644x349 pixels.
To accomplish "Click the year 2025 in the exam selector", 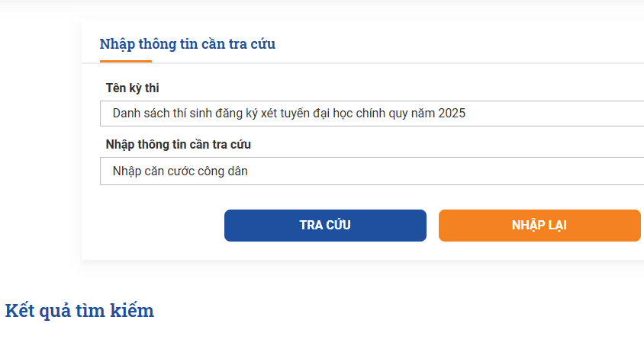I will point(452,114).
